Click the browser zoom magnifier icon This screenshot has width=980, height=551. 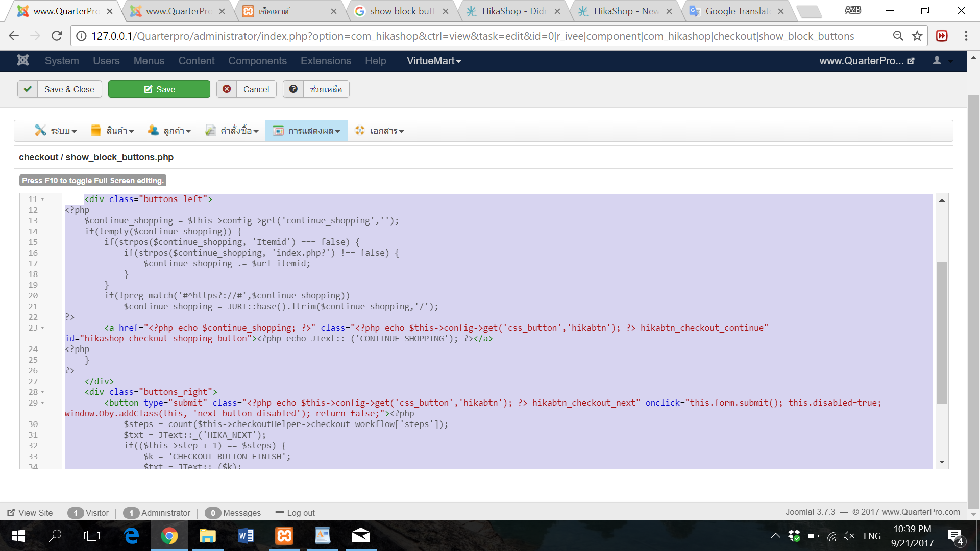pos(898,36)
